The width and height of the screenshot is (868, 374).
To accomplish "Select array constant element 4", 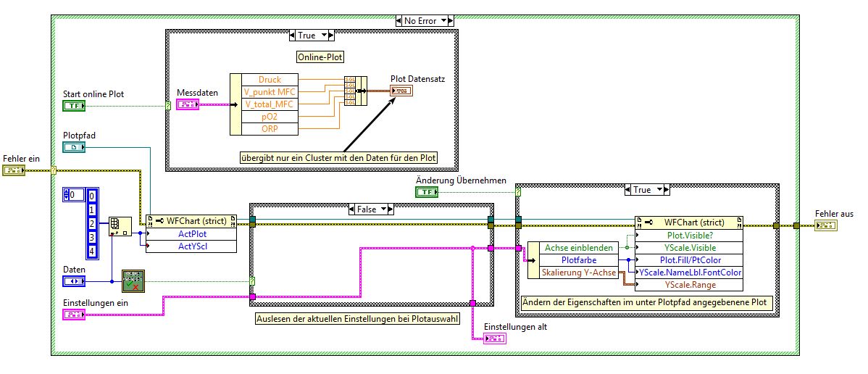I will (x=93, y=251).
